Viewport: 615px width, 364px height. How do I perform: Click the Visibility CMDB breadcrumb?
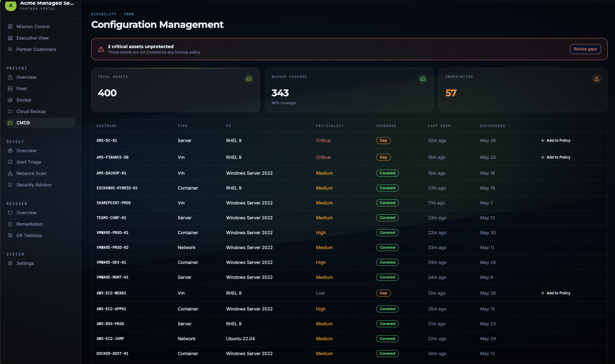(112, 14)
